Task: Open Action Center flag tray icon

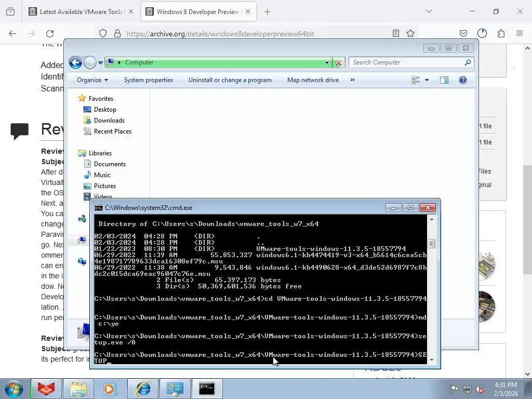Action: [x=454, y=389]
